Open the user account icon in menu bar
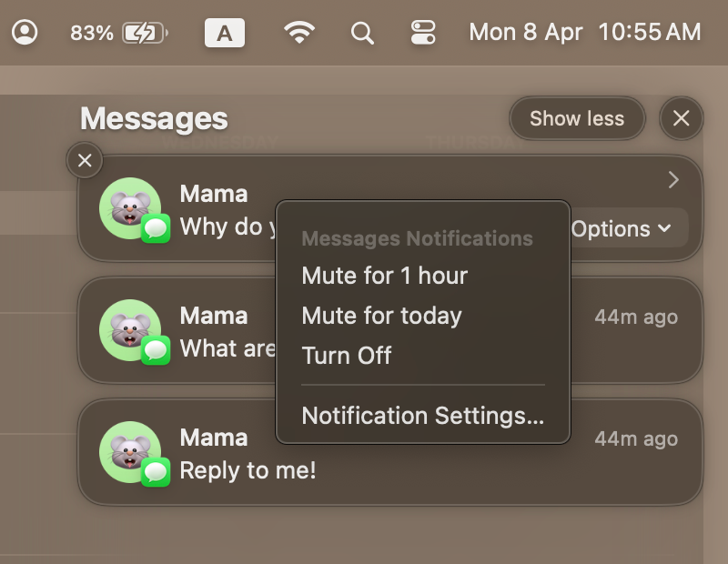The height and width of the screenshot is (564, 728). click(24, 32)
